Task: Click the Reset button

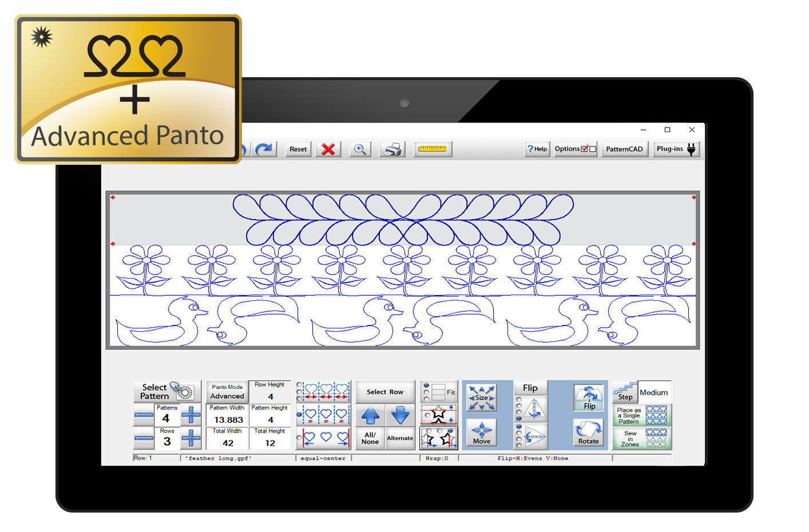Action: [298, 149]
